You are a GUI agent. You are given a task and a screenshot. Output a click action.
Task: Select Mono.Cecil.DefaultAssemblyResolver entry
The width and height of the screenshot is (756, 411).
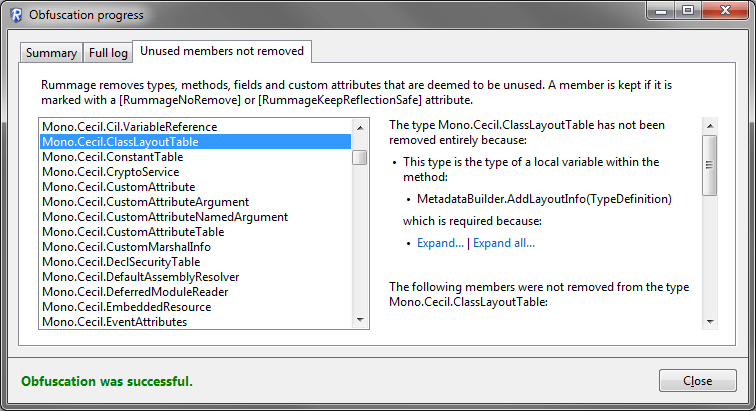point(195,276)
